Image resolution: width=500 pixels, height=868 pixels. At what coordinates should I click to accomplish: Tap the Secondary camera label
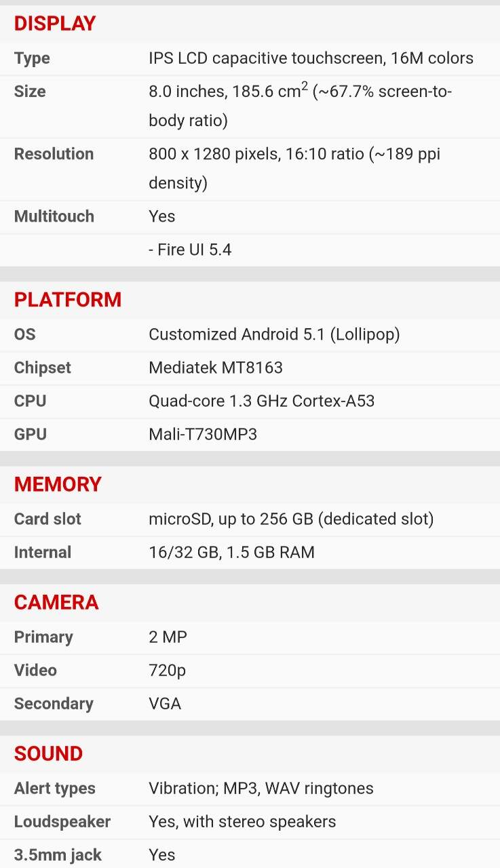tap(54, 704)
